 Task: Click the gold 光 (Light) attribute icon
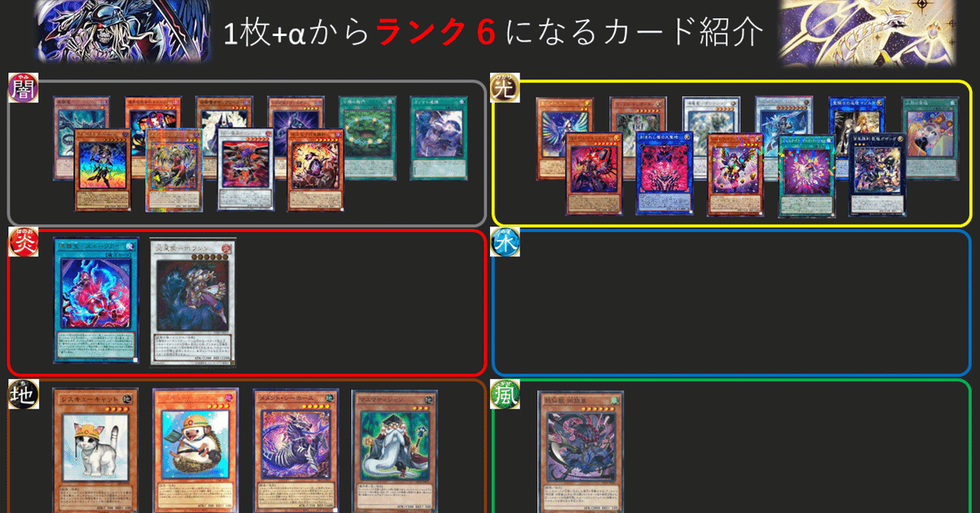[502, 87]
